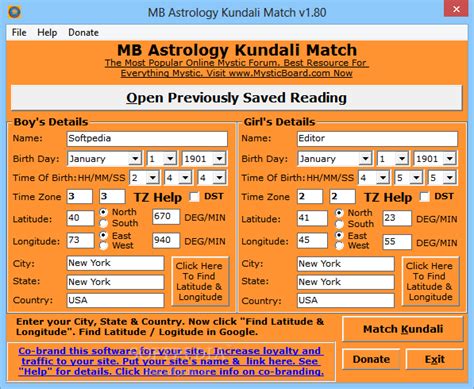Open the Help menu
The height and width of the screenshot is (389, 474).
[47, 32]
